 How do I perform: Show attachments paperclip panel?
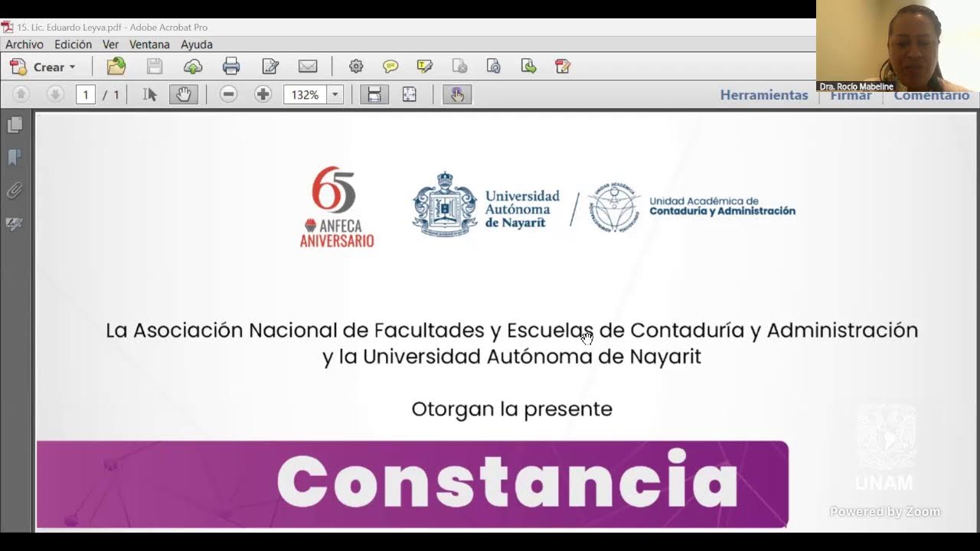pyautogui.click(x=15, y=191)
